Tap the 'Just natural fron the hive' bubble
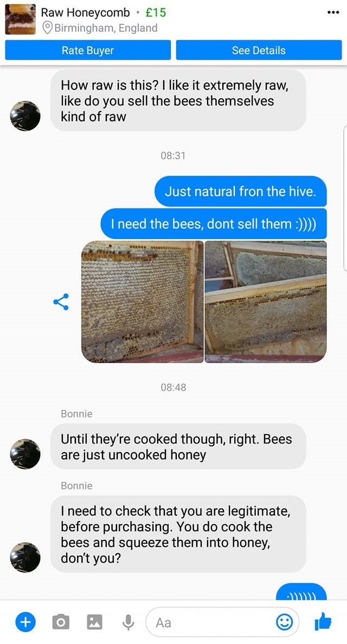347x644 pixels. pyautogui.click(x=241, y=191)
